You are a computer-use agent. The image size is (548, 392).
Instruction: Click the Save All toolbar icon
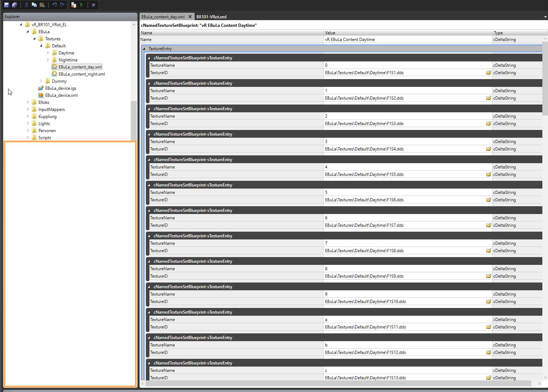coord(14,5)
